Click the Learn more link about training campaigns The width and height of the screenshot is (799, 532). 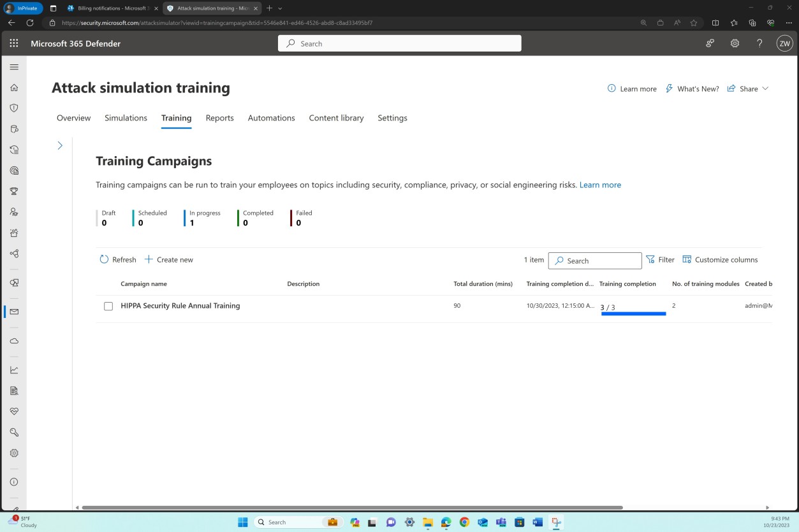point(599,185)
